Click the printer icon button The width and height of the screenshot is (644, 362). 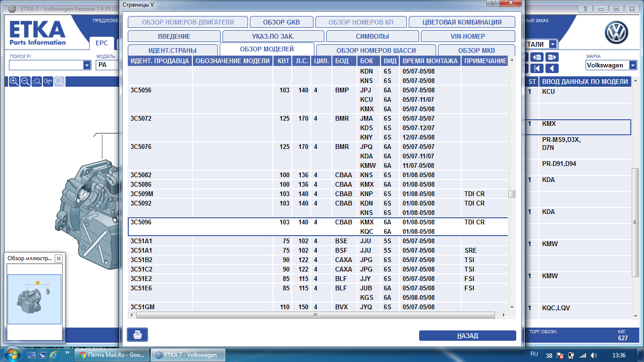[137, 335]
